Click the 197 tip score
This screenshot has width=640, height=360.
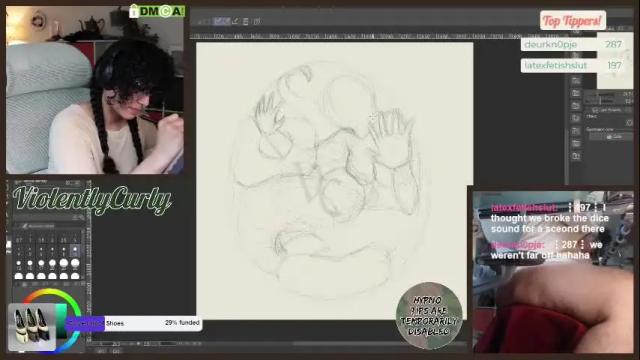point(614,65)
